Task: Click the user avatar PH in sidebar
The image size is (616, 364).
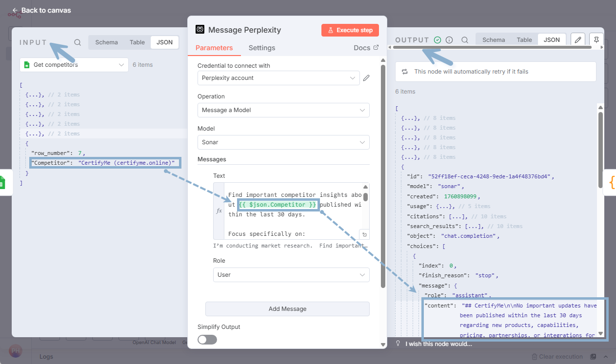Action: pyautogui.click(x=16, y=351)
